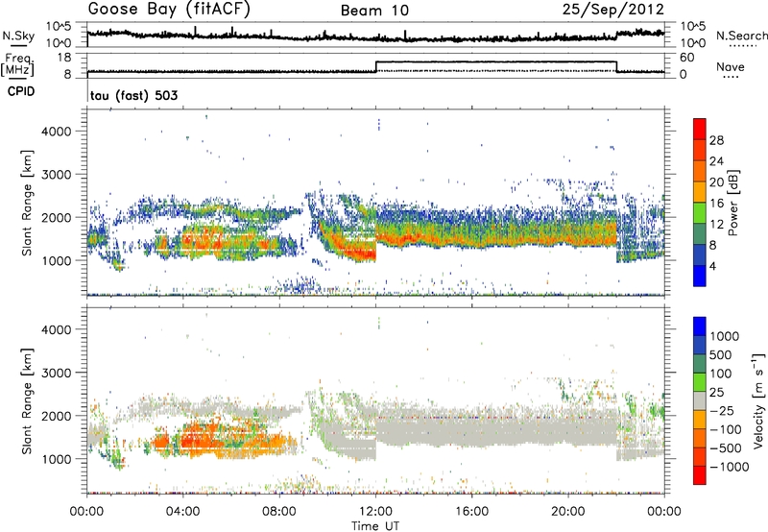Click the "24" label on Power color bar
Image resolution: width=768 pixels, height=532 pixels.
click(716, 161)
